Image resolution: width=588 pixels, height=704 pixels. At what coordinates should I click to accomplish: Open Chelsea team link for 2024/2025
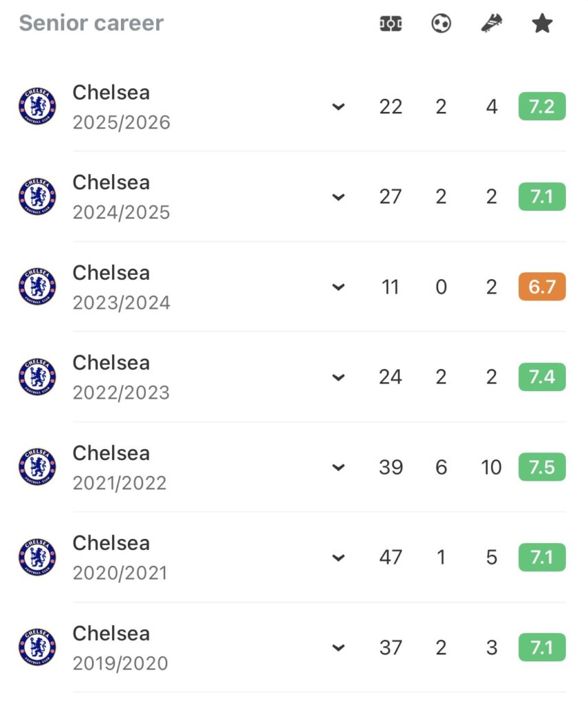tap(111, 183)
